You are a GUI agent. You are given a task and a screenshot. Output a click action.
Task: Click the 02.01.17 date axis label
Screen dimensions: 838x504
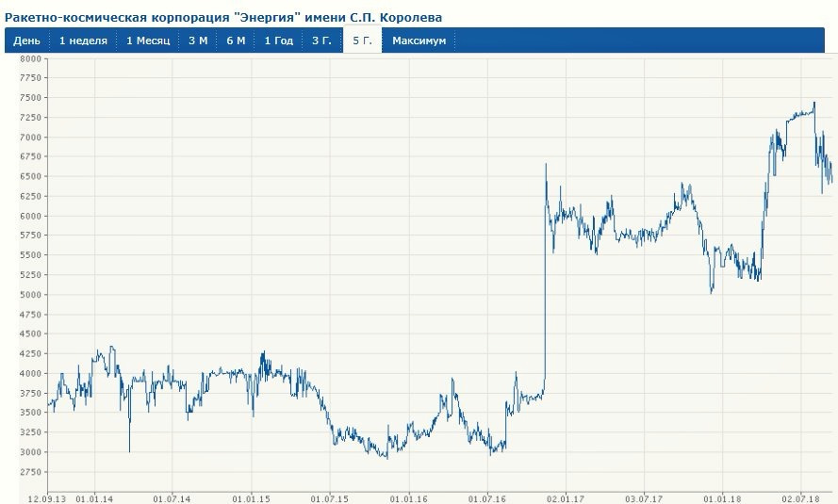[566, 499]
